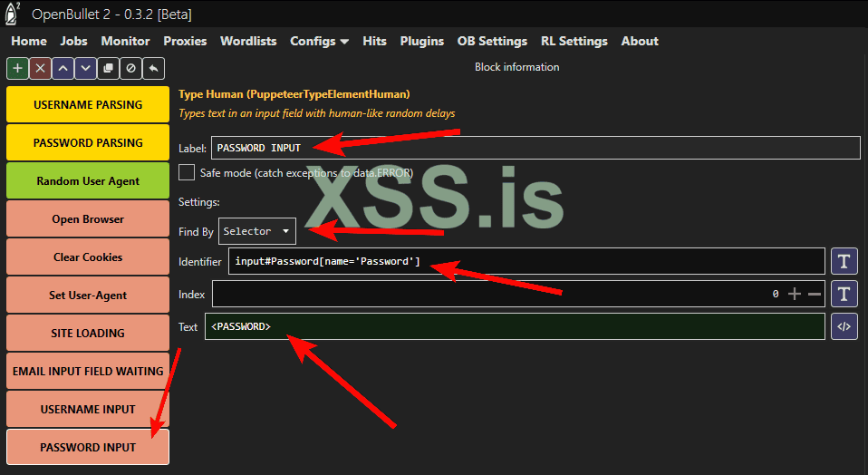Open the Home menu item
868x475 pixels.
click(x=29, y=42)
